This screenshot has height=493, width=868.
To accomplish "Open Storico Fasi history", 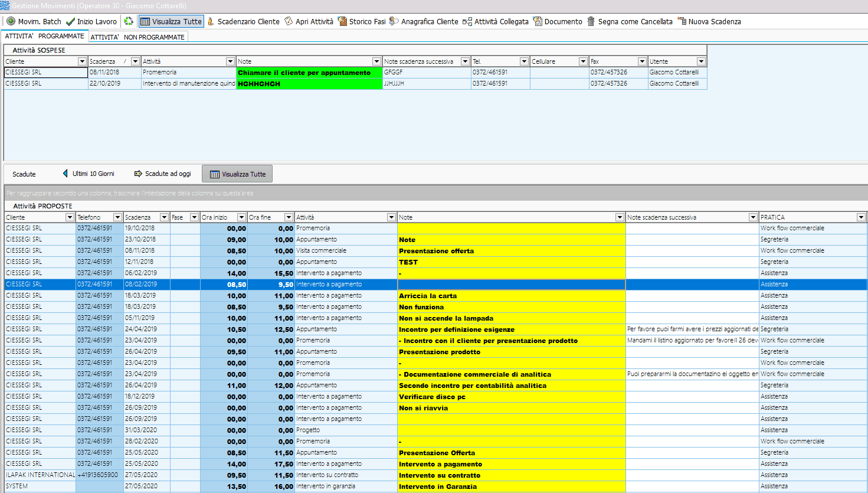I will click(361, 21).
